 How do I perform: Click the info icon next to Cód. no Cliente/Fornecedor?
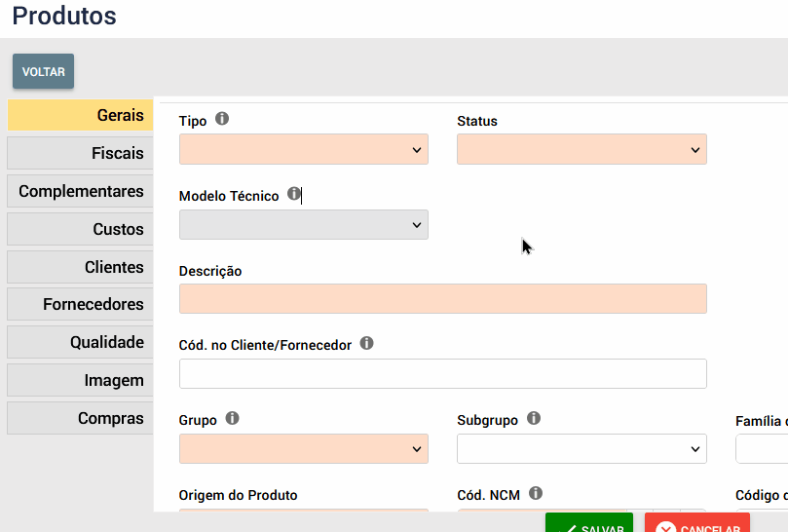(367, 344)
